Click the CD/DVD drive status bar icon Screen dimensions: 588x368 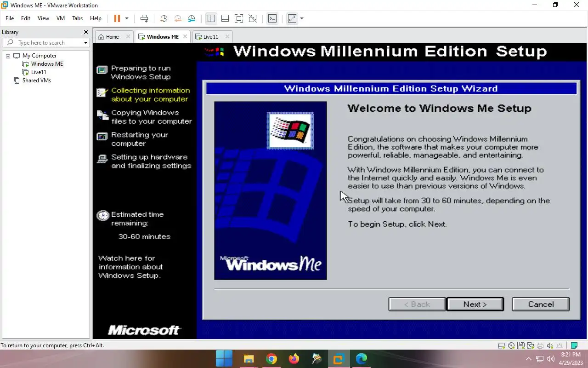click(x=511, y=345)
